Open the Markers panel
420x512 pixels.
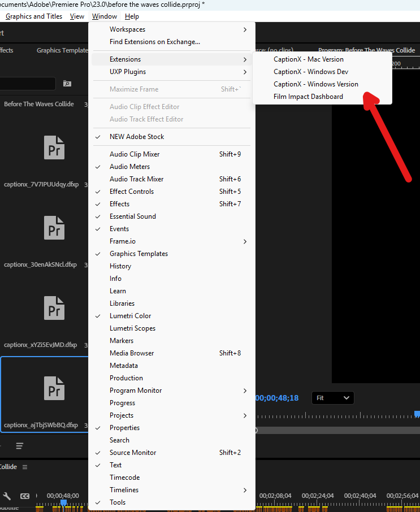coord(171,341)
